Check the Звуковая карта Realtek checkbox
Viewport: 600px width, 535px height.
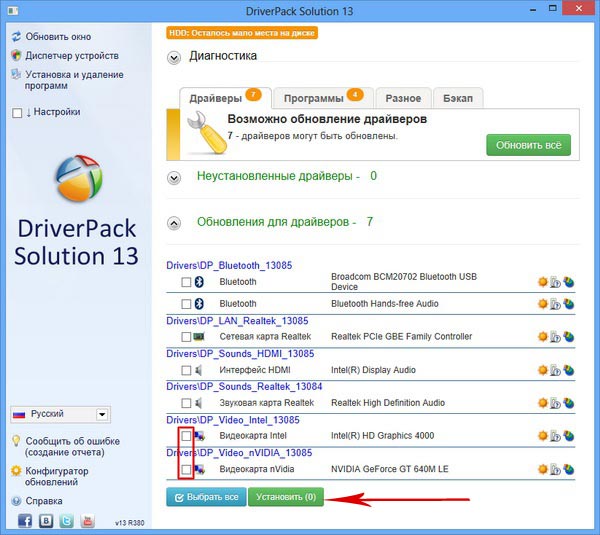pyautogui.click(x=186, y=403)
